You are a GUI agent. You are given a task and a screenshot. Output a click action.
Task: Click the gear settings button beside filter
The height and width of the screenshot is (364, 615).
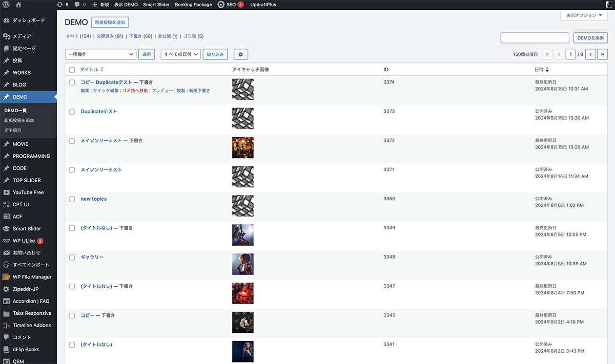pyautogui.click(x=241, y=54)
